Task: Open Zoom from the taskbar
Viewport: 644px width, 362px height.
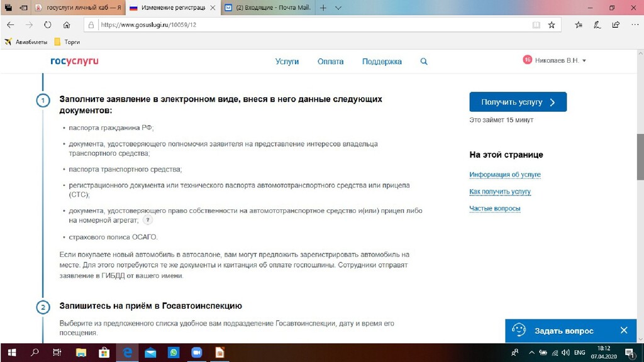Action: [197, 353]
